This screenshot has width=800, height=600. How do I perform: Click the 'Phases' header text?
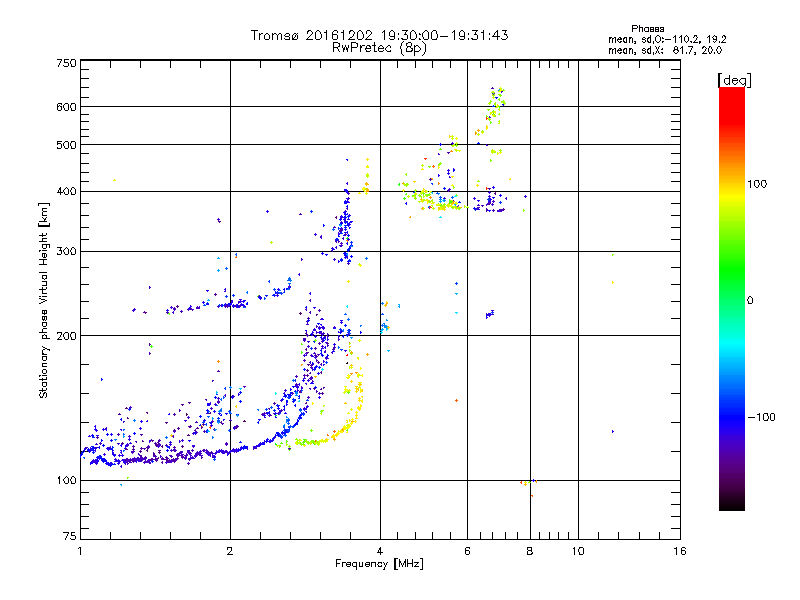[x=647, y=29]
